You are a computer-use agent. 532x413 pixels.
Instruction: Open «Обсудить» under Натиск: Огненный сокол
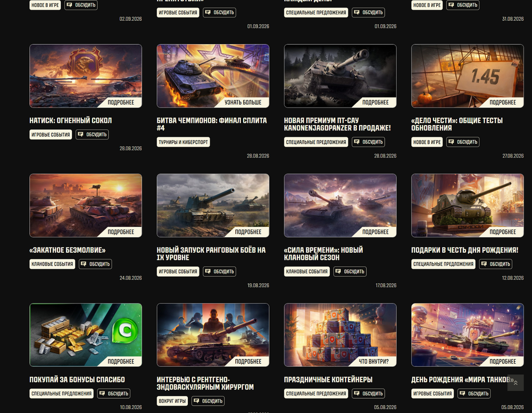pyautogui.click(x=92, y=135)
